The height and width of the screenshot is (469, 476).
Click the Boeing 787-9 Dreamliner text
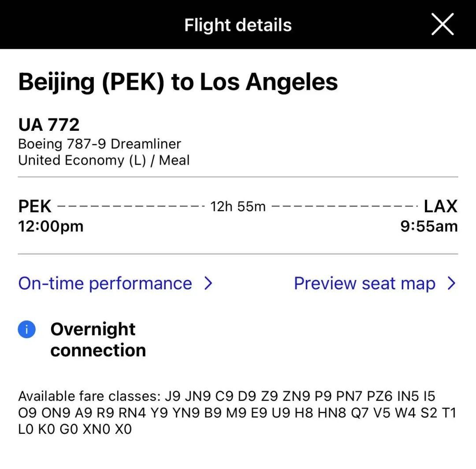(x=100, y=144)
